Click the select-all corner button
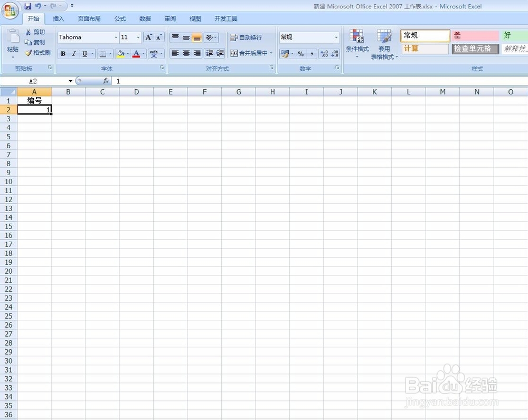This screenshot has height=420, width=528. coord(8,92)
